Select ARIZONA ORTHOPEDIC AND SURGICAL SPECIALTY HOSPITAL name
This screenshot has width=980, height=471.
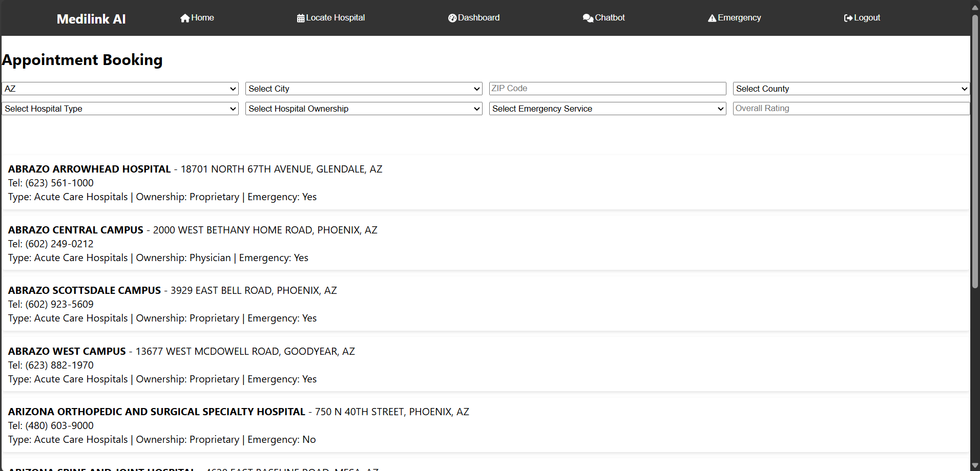coord(157,412)
